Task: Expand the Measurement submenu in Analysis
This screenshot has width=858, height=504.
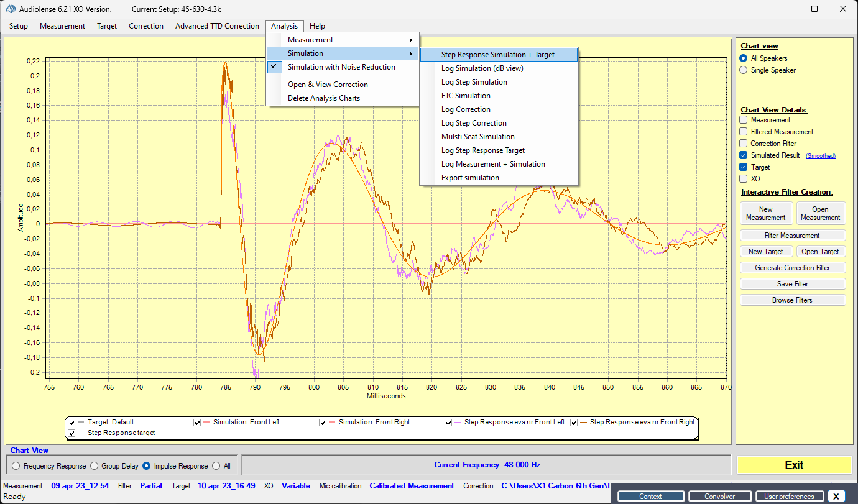Action: click(343, 40)
